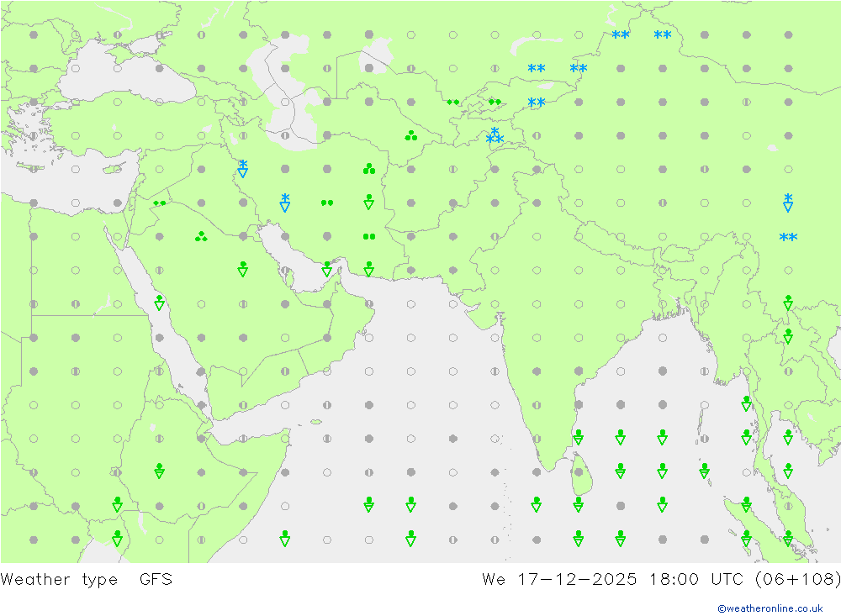Click the green shower symbol on Saudi Red Sea coast
Viewport: 841px width, 616px height.
click(x=159, y=303)
